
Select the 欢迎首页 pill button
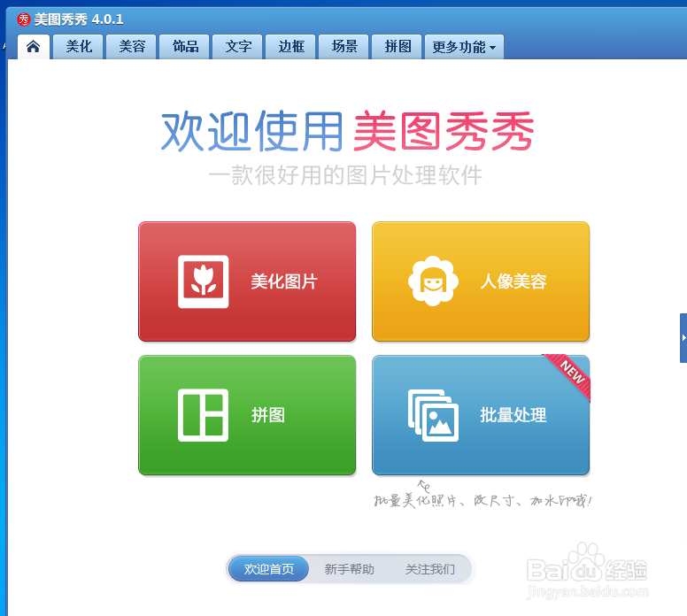pyautogui.click(x=268, y=569)
